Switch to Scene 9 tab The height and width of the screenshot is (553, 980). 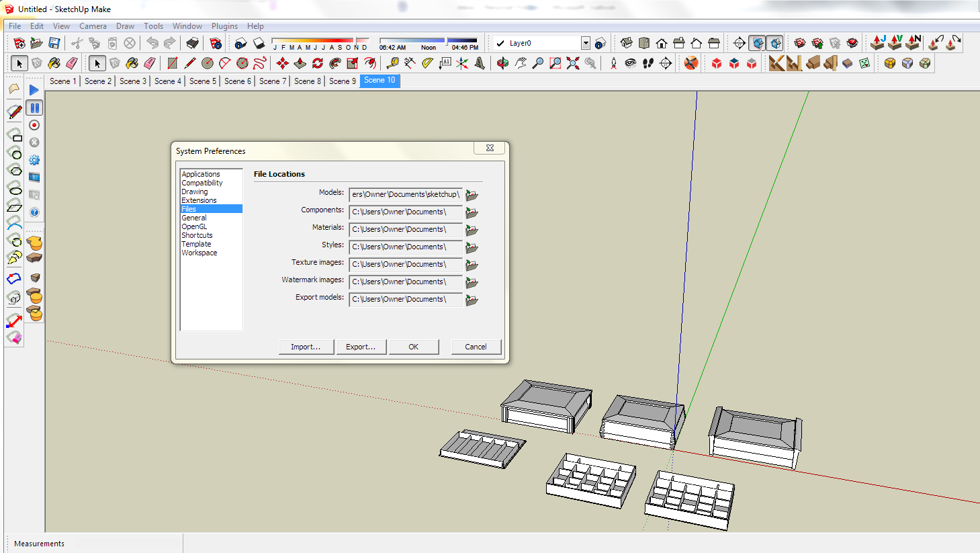click(x=343, y=81)
